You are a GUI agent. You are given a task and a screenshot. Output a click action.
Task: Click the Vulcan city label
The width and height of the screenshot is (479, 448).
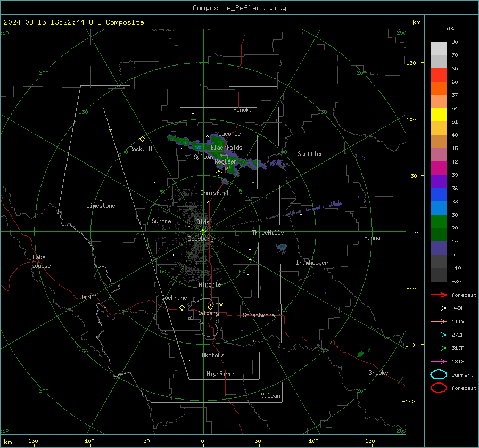coord(270,396)
